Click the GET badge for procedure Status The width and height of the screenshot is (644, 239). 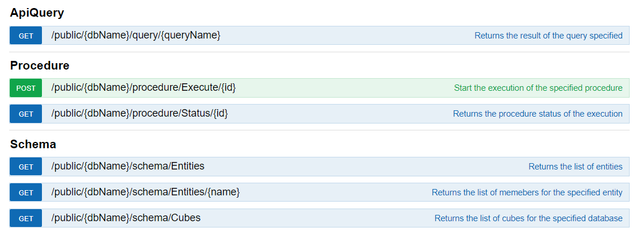[x=26, y=114]
